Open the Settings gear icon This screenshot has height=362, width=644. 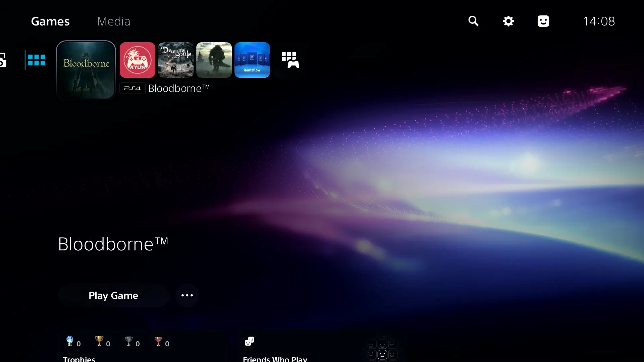click(508, 21)
